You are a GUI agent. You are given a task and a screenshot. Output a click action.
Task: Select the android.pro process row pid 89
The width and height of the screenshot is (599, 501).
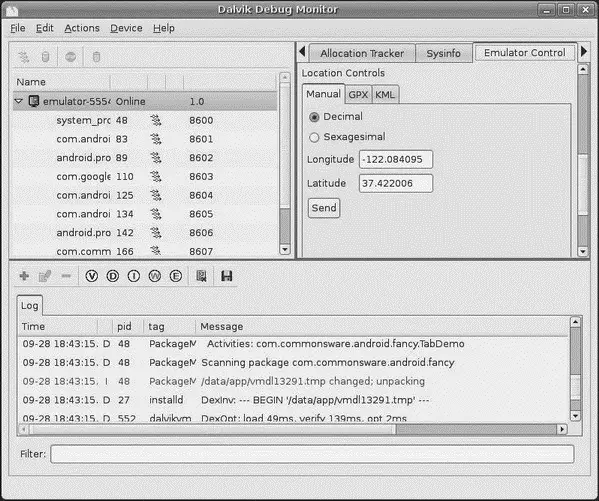(145, 158)
